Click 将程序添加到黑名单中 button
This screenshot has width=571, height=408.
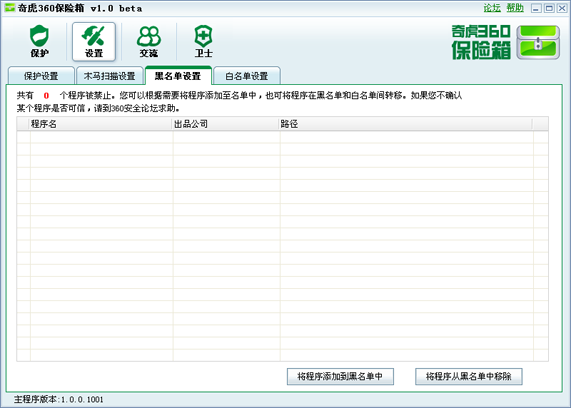point(340,376)
